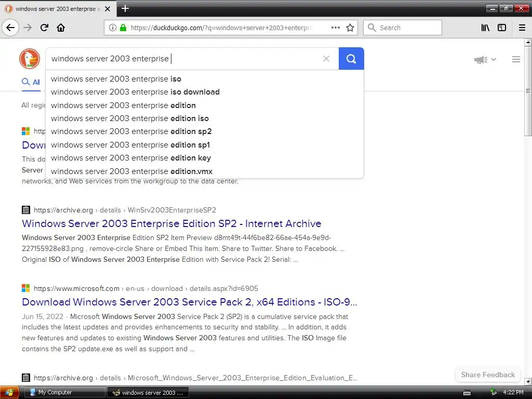532x399 pixels.
Task: Open a new tab with plus button
Action: point(125,8)
